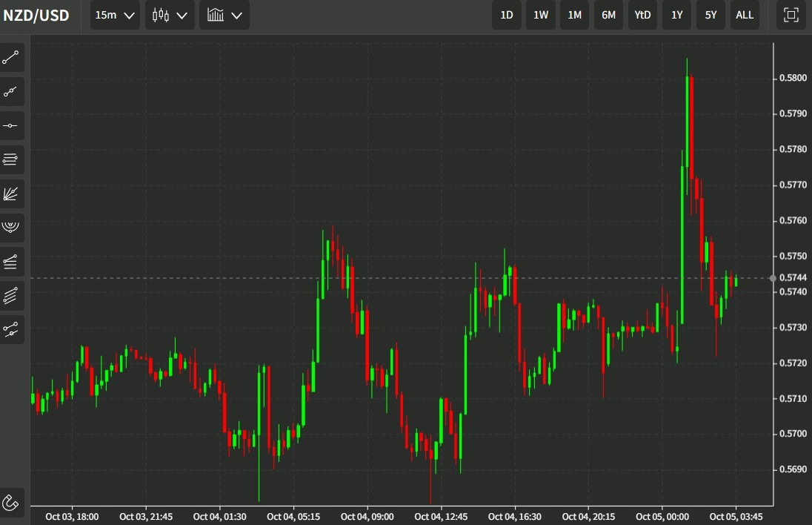The height and width of the screenshot is (525, 812).
Task: Click the 0.5720 price axis label
Action: pos(793,363)
